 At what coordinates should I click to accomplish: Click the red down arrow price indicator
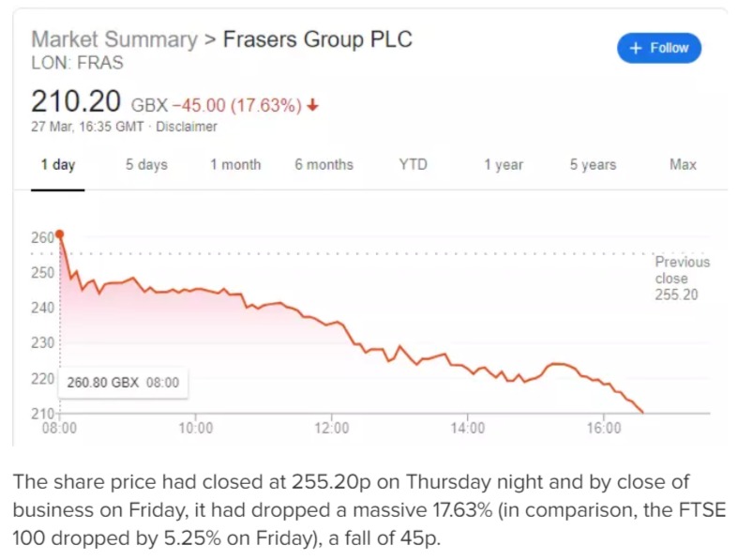pos(312,105)
